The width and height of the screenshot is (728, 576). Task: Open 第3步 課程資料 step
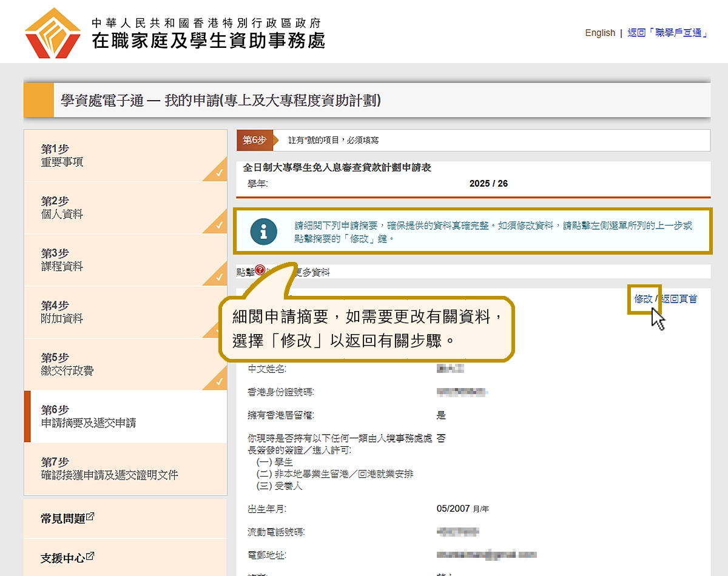[62, 260]
